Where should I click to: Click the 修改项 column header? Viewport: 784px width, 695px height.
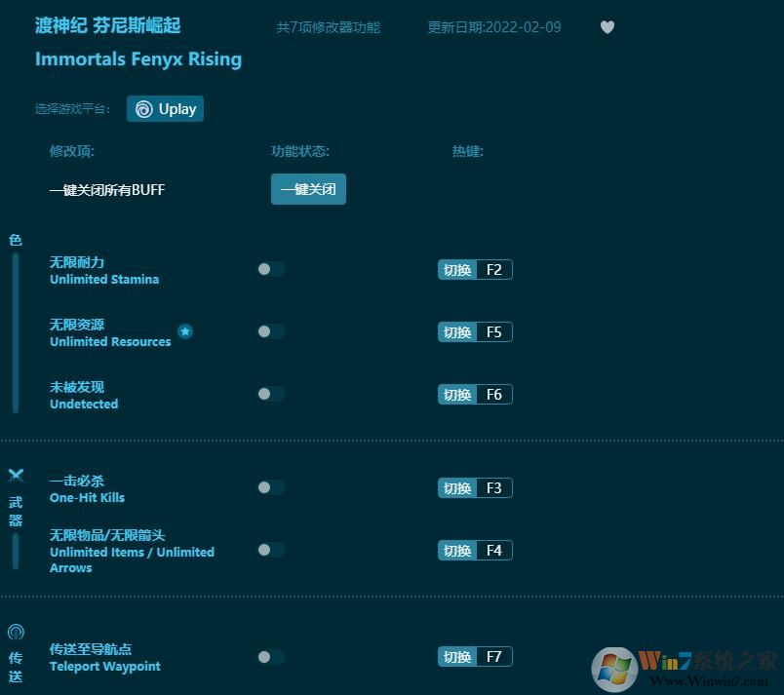pyautogui.click(x=72, y=151)
